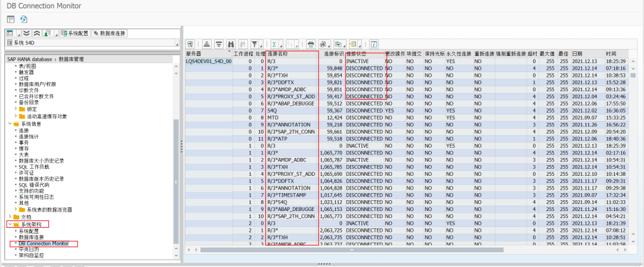This screenshot has width=644, height=267.
Task: Click the 连接状态 column header
Action: pos(365,54)
